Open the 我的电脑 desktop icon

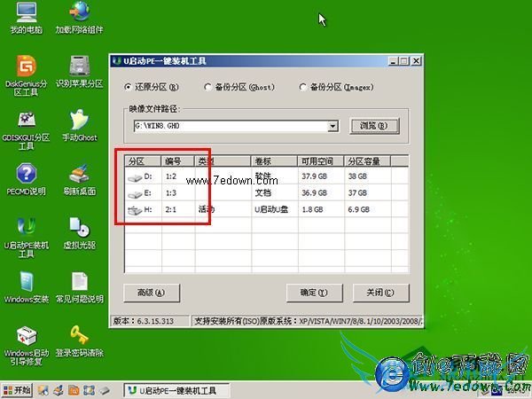tap(26, 17)
